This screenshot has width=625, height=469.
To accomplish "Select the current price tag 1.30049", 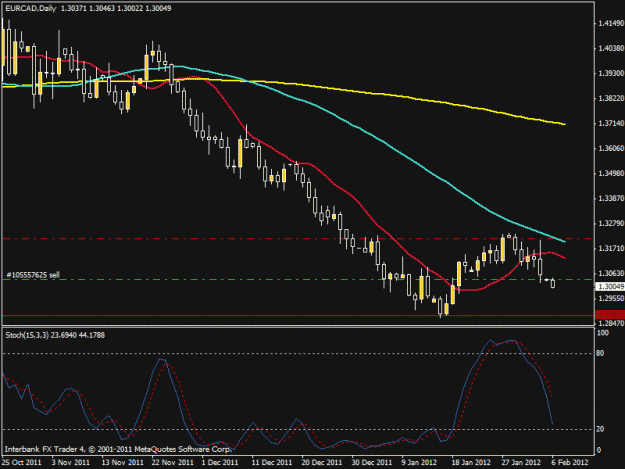I will [610, 287].
